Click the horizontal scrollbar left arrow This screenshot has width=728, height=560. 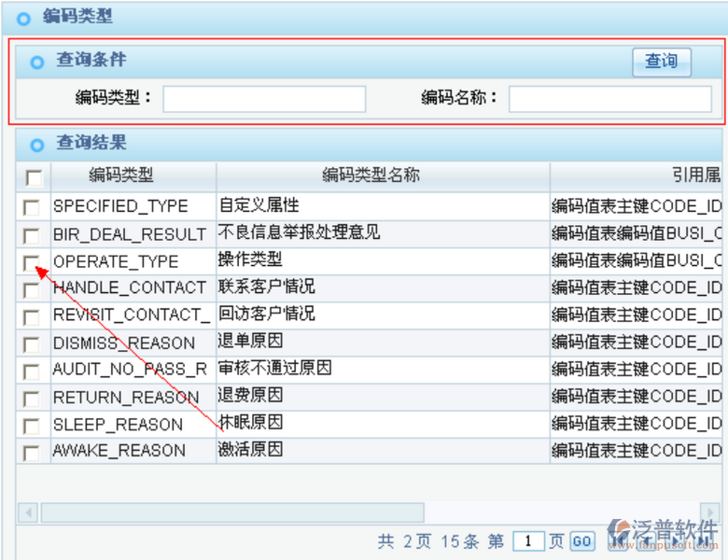28,512
